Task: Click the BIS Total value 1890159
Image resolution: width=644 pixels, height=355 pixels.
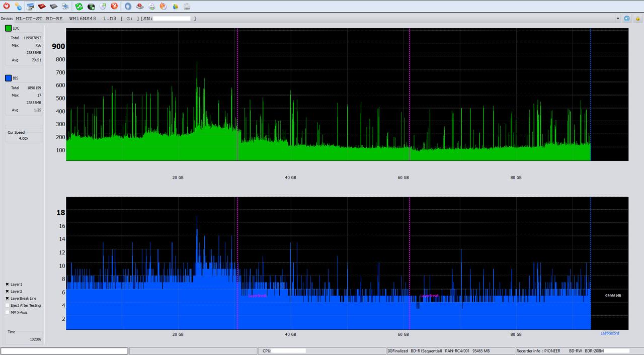Action: 34,87
